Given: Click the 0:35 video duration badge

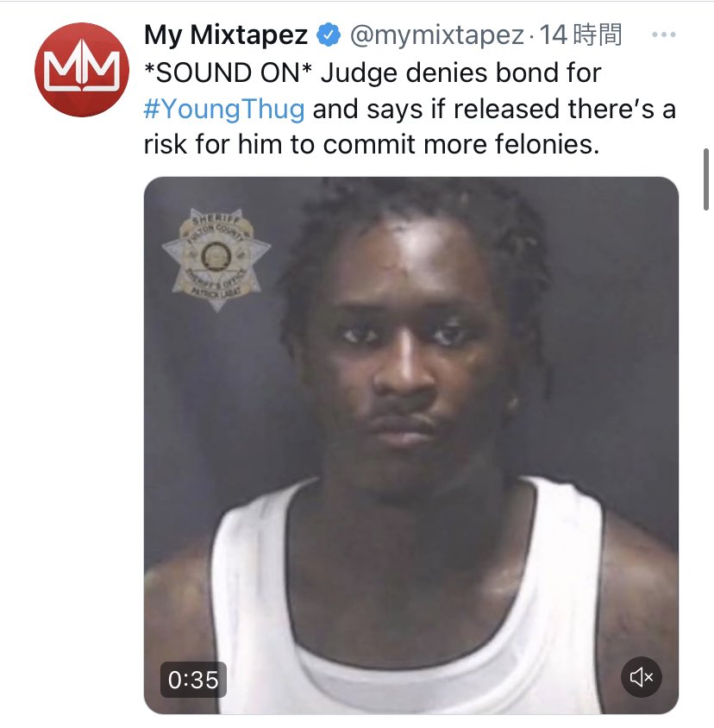Looking at the screenshot, I should click(193, 680).
